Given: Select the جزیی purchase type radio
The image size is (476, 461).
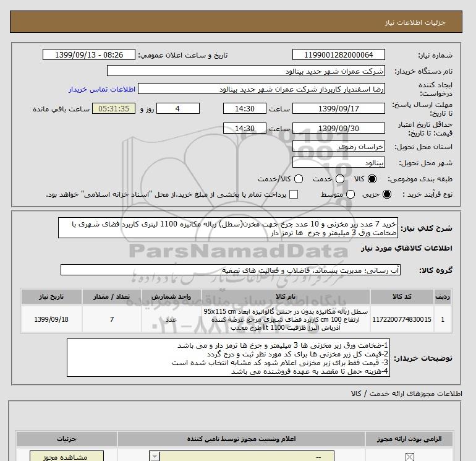Looking at the screenshot, I should 387,194.
